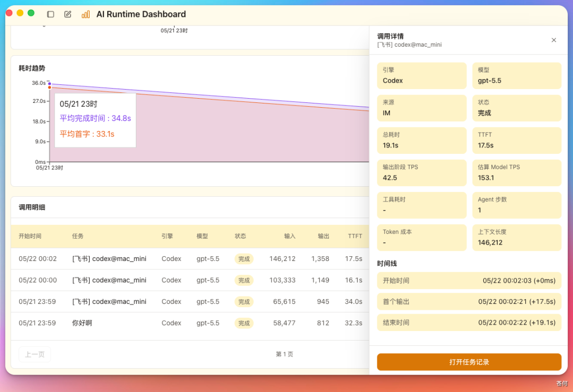Click the 输出 column header
This screenshot has width=573, height=392.
(x=324, y=236)
